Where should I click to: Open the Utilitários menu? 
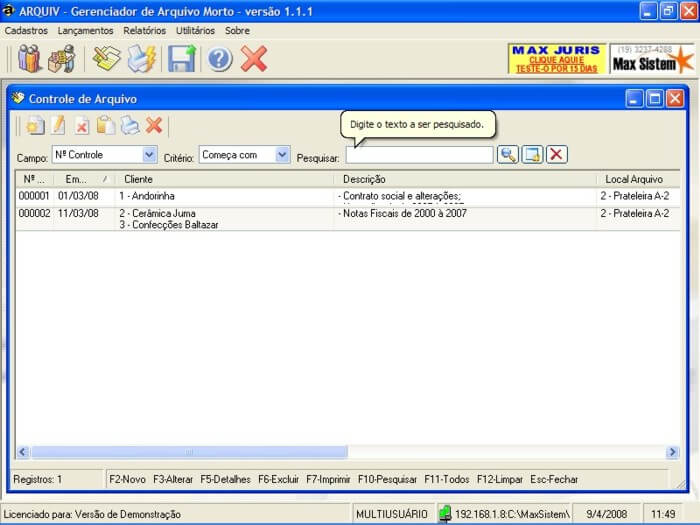[195, 31]
